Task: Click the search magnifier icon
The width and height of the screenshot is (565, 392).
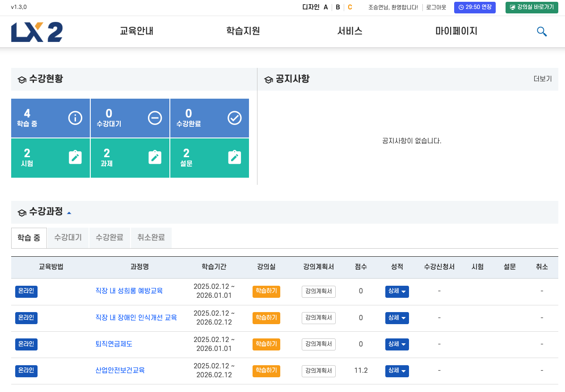Action: click(x=542, y=32)
